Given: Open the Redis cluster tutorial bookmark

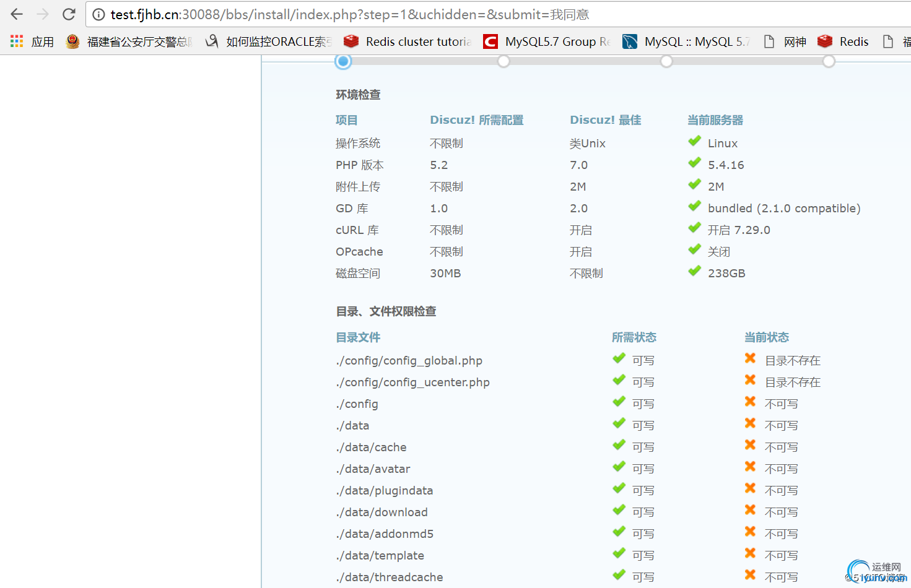Looking at the screenshot, I should click(x=408, y=41).
